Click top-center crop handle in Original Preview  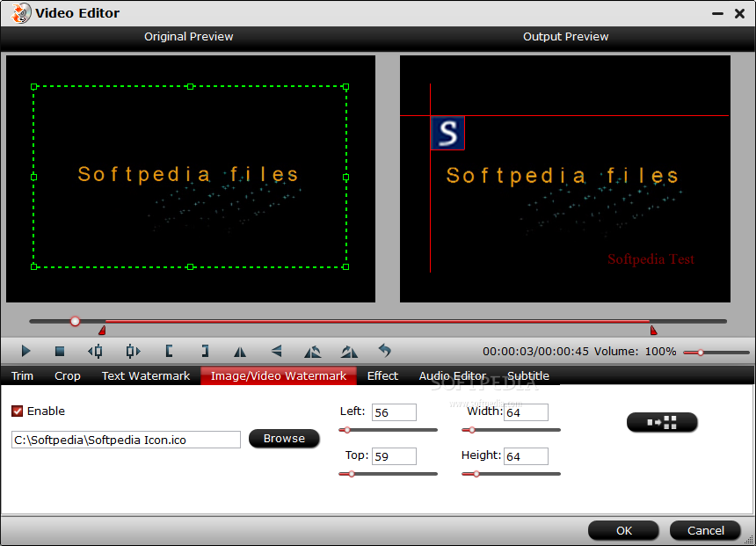click(x=191, y=87)
